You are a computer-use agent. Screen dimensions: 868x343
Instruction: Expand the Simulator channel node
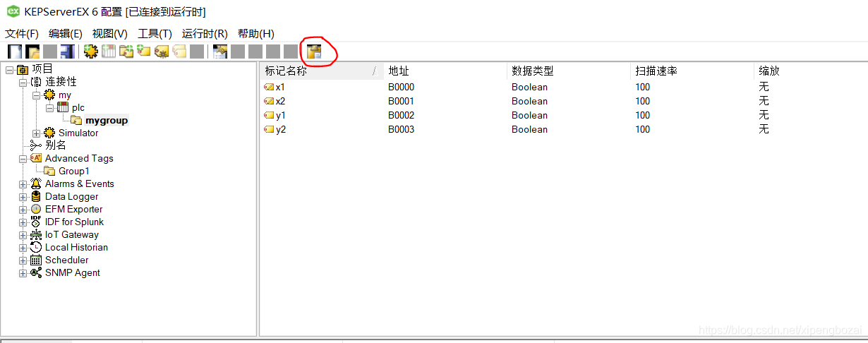coord(37,133)
